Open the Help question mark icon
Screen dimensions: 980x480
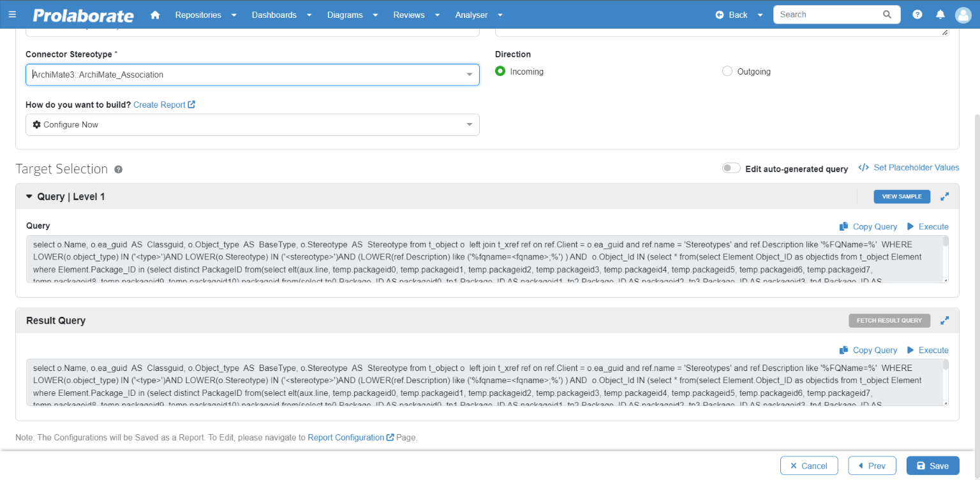[x=917, y=14]
